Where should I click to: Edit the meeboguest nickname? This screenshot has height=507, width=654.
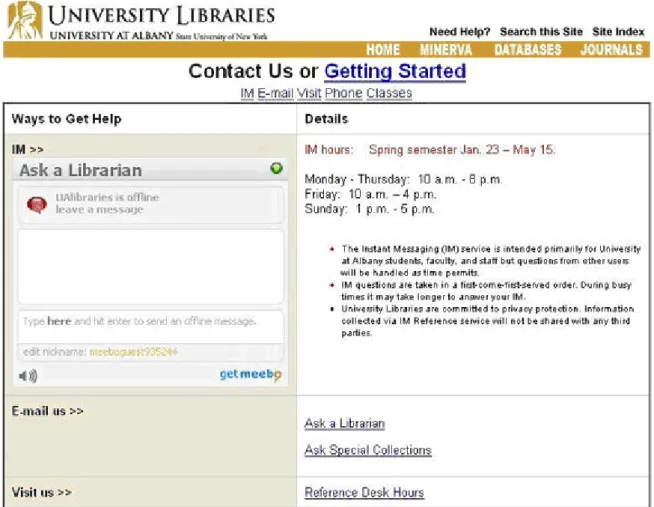click(x=133, y=352)
